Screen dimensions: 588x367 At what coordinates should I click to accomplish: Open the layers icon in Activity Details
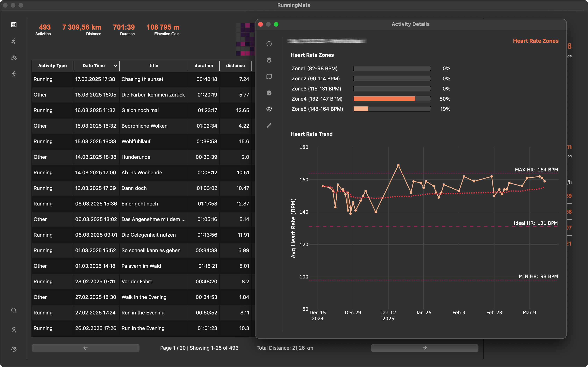click(x=269, y=60)
